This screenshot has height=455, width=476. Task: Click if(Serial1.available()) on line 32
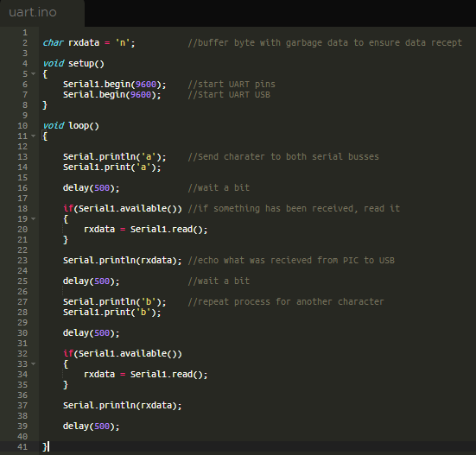coord(123,354)
